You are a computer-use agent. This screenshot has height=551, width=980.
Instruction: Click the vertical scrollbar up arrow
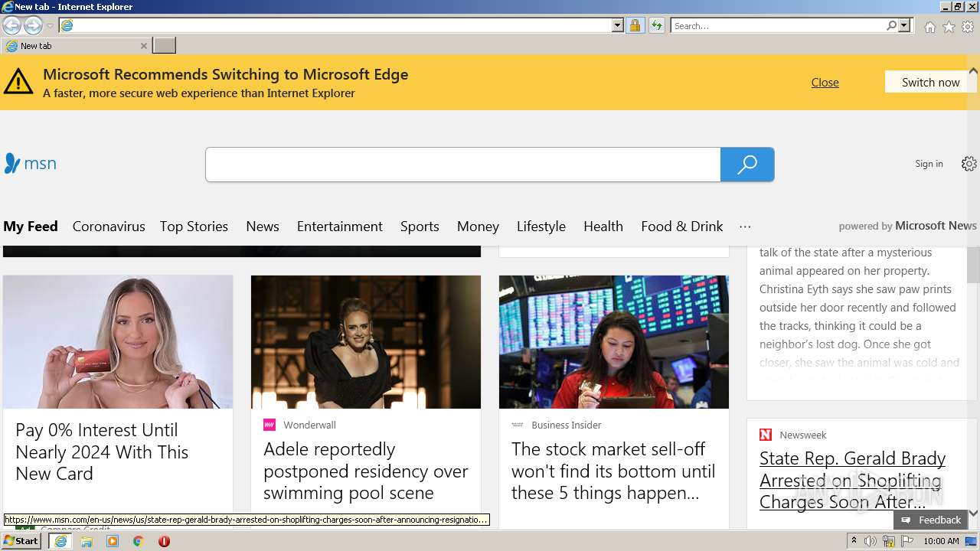[x=973, y=71]
